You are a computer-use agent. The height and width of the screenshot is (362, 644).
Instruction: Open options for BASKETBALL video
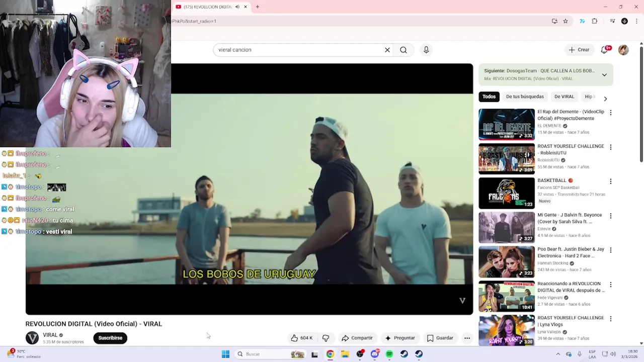[x=611, y=182]
